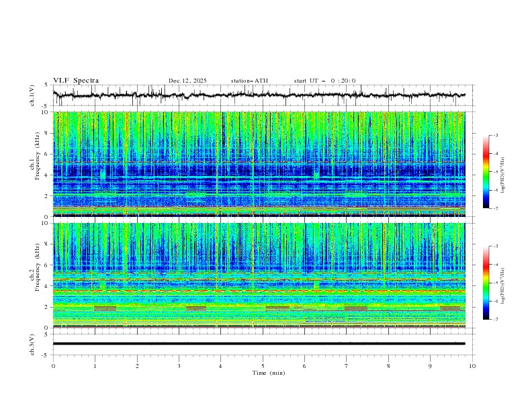532x411 pixels.
Task: Click the ch.1 voltage waveform trace
Action: (259, 95)
